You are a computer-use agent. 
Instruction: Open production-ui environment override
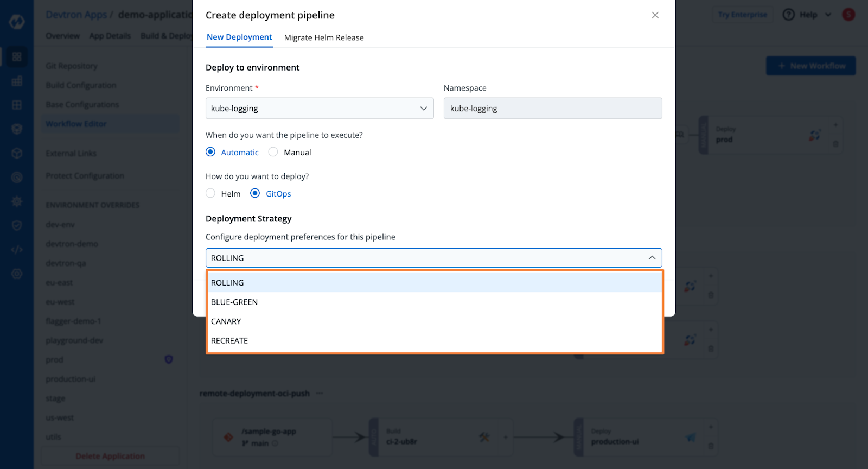click(x=71, y=379)
